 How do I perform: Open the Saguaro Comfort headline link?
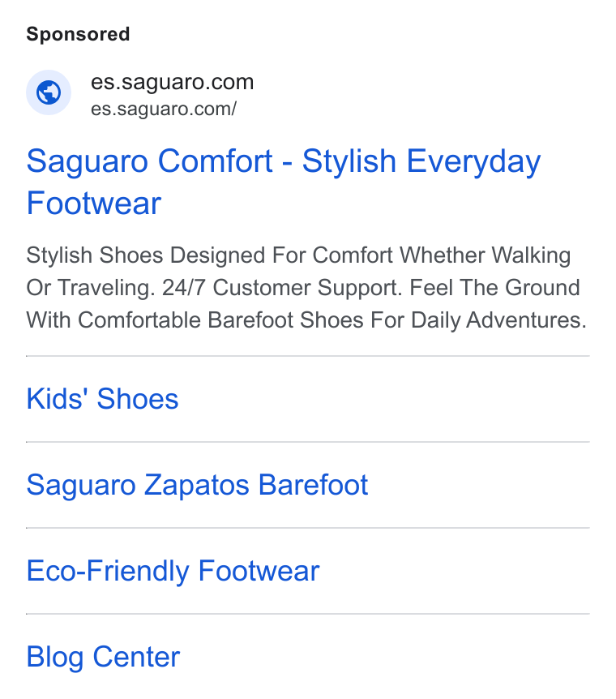[284, 182]
